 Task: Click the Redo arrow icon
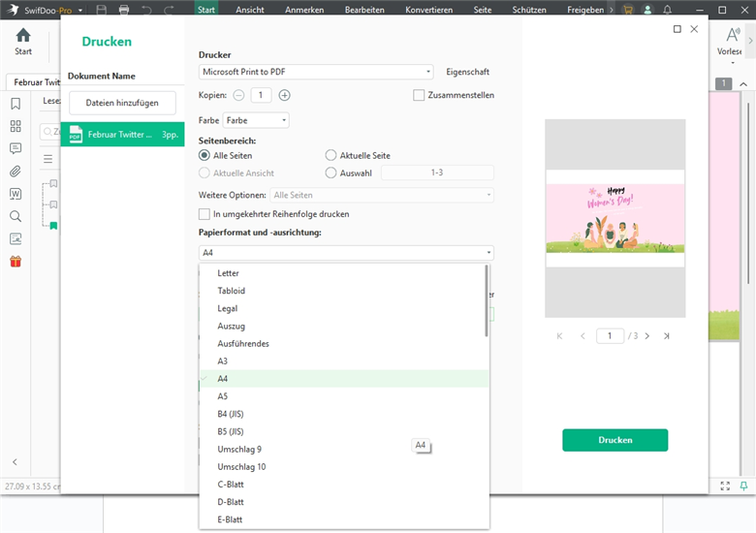(x=169, y=10)
